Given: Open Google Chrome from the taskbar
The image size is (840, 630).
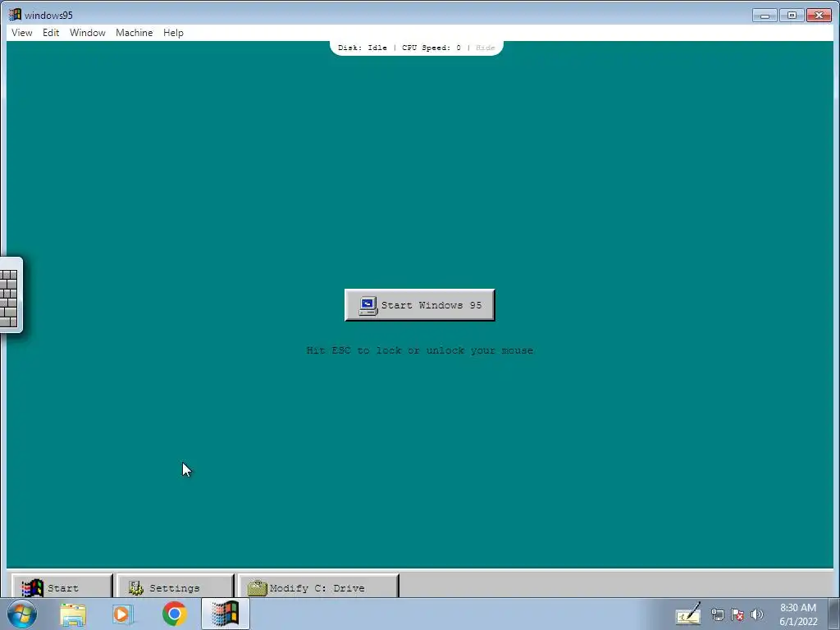Looking at the screenshot, I should (x=174, y=614).
